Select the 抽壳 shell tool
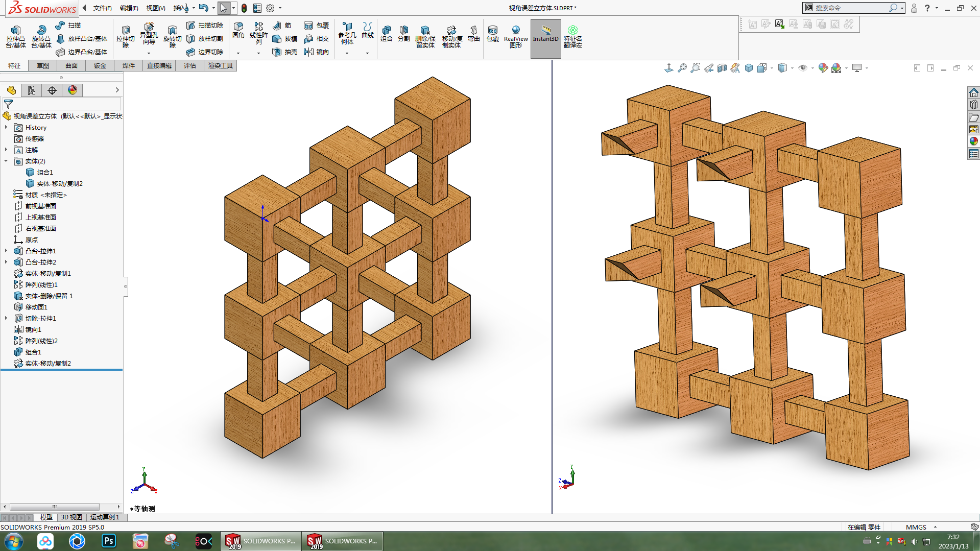The width and height of the screenshot is (980, 551). [285, 52]
